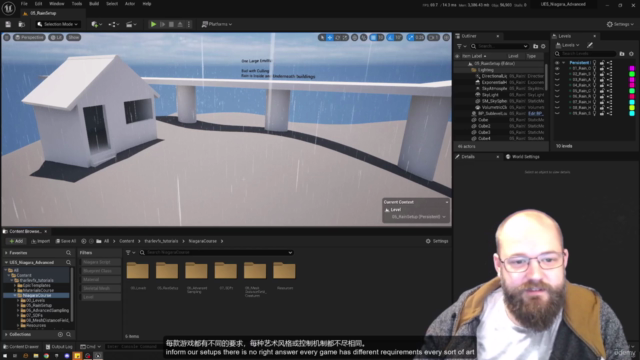
Task: Open the Platforms dropdown menu
Action: coord(217,24)
